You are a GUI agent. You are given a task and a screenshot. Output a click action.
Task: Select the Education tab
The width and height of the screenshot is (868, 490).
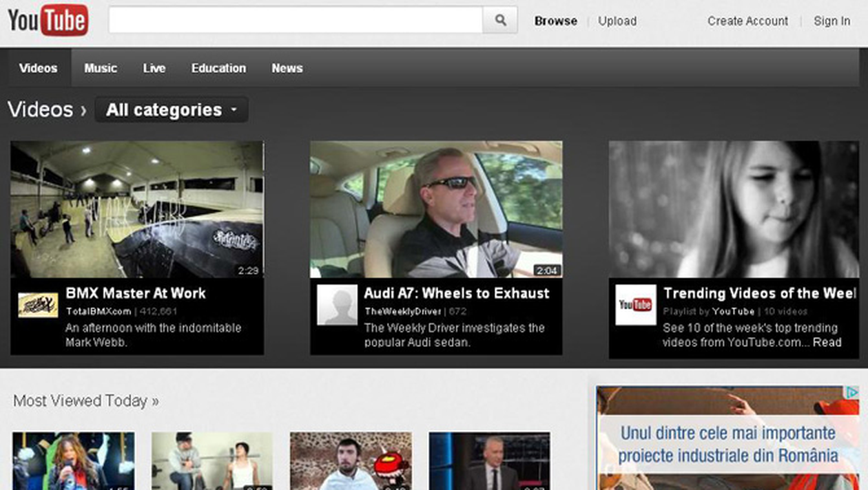[x=218, y=68]
